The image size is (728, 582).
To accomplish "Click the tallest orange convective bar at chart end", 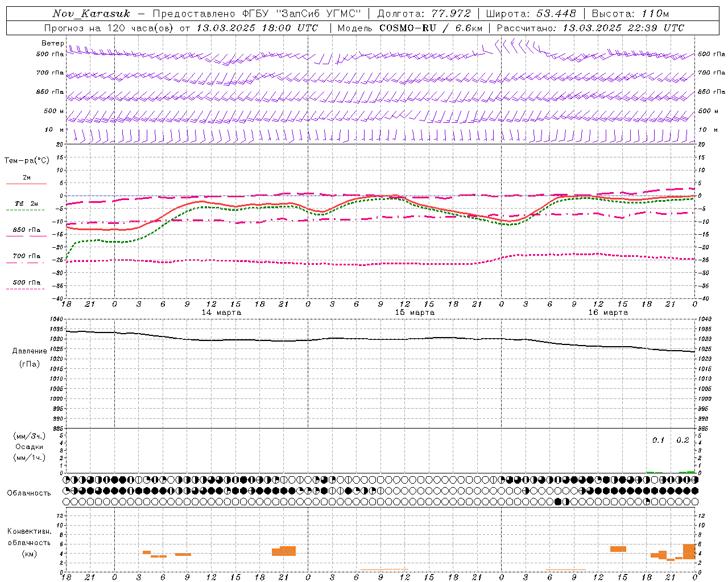I will [689, 551].
